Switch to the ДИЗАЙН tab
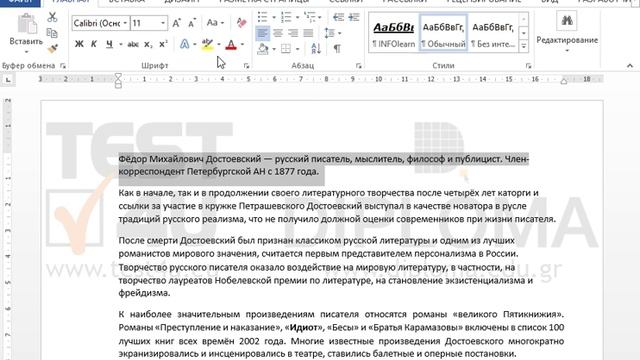The width and height of the screenshot is (640, 360). click(x=182, y=2)
